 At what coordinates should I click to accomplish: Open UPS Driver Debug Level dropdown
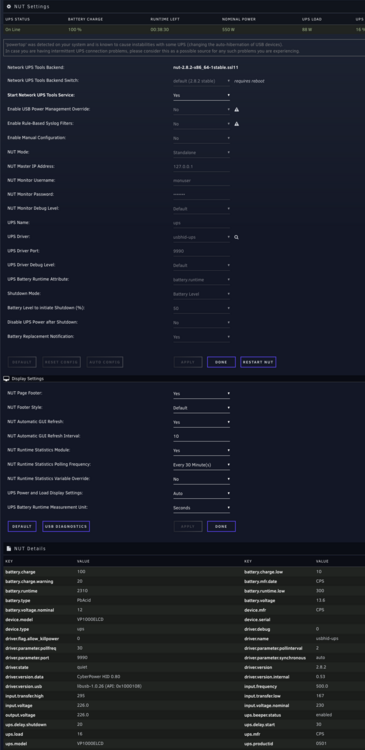201,265
